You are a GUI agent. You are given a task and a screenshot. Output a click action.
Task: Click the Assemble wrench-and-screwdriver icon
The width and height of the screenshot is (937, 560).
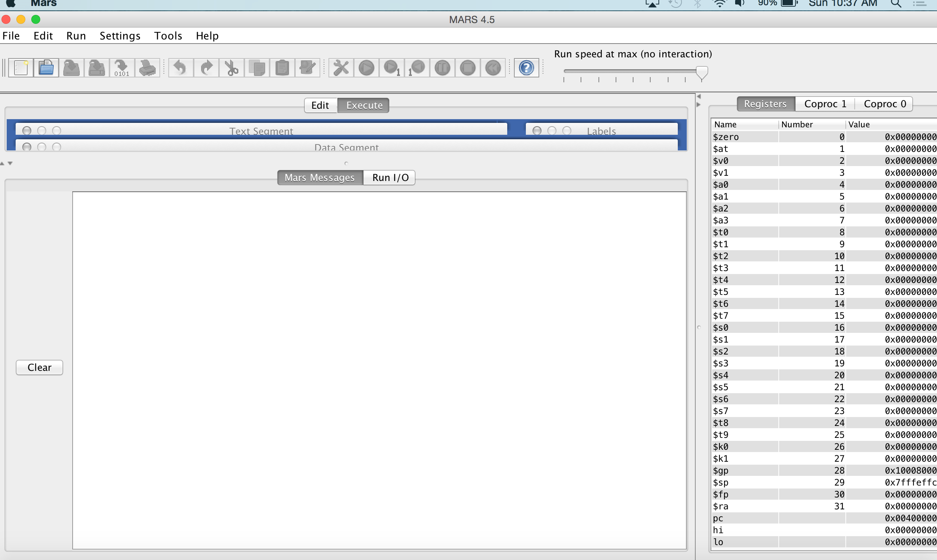pos(341,68)
